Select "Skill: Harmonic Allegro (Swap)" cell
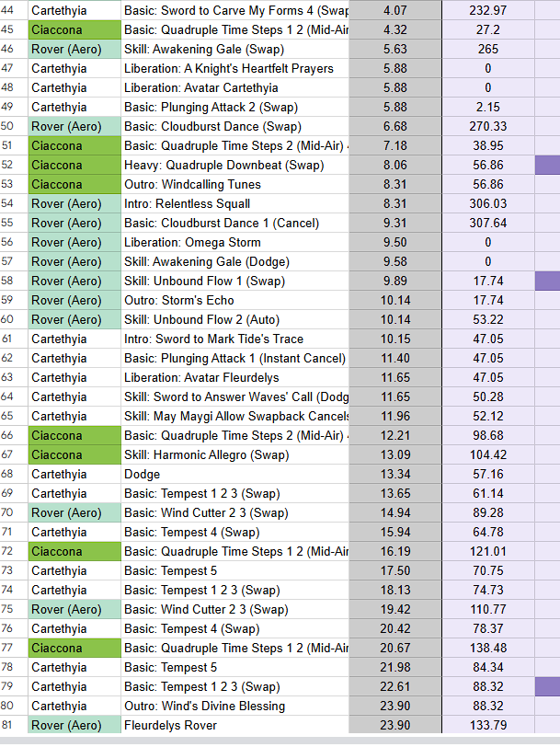This screenshot has height=747, width=560. click(235, 454)
